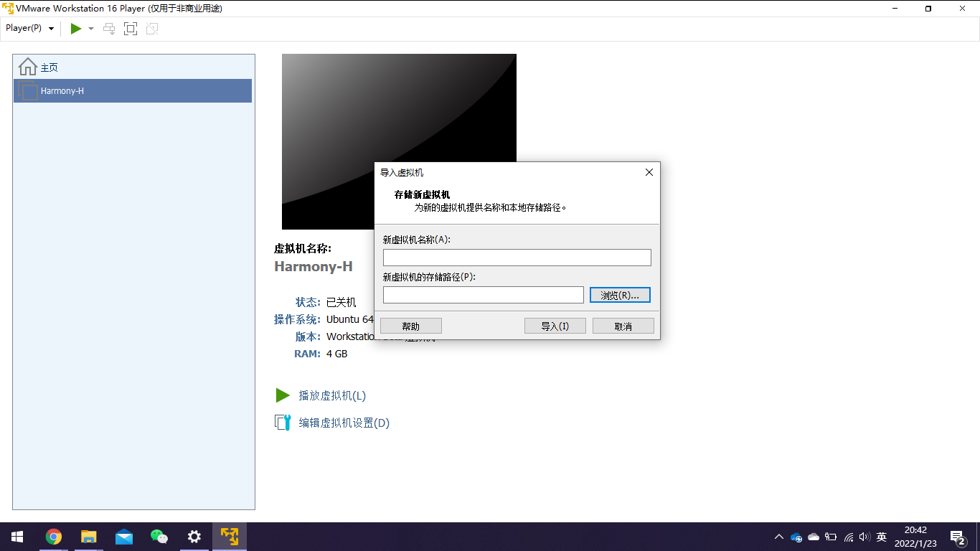Screen dimensions: 980x551
Task: Close the 导入虚拟机 dialog
Action: tap(649, 172)
